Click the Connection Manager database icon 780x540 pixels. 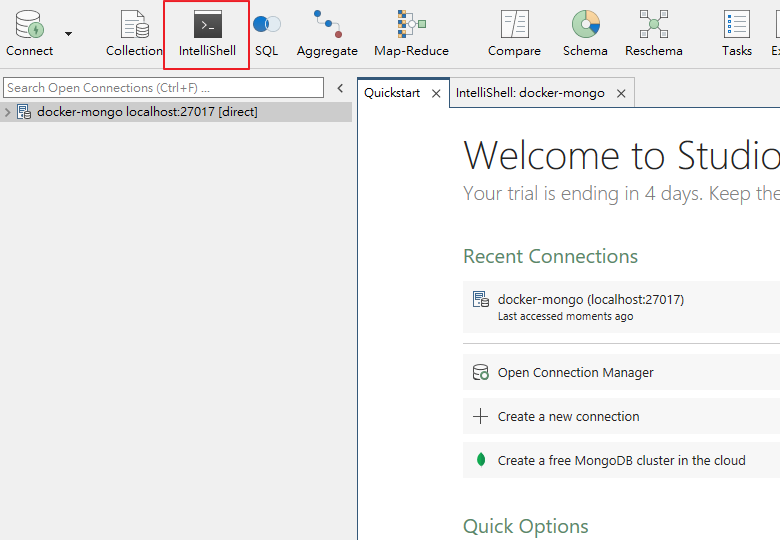point(481,372)
